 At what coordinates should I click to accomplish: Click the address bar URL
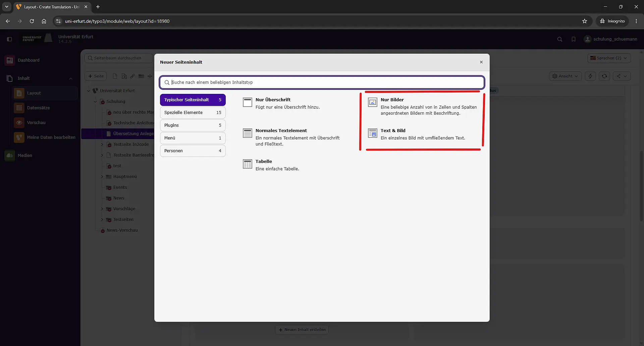pos(117,21)
